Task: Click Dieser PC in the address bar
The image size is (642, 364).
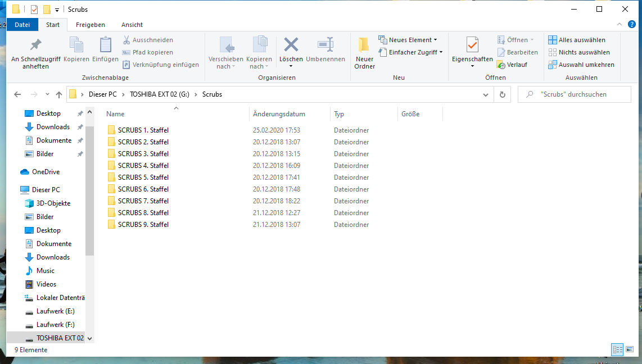Action: pyautogui.click(x=103, y=94)
